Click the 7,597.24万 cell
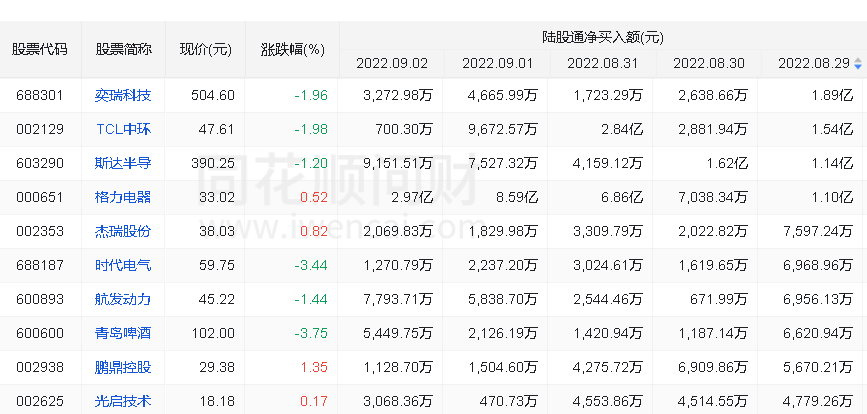This screenshot has height=414, width=867. click(x=818, y=231)
